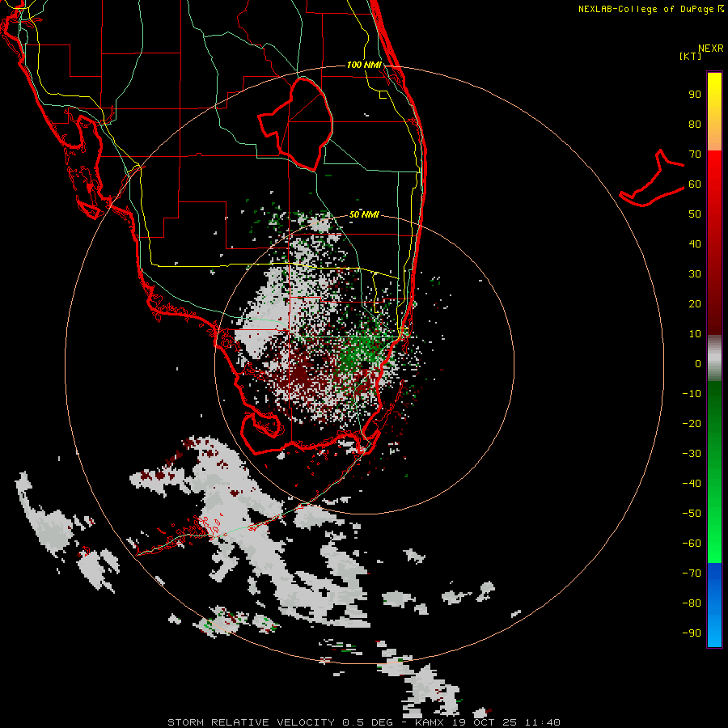Click the -90 value on velocity scale
728x728 pixels.
click(x=692, y=633)
